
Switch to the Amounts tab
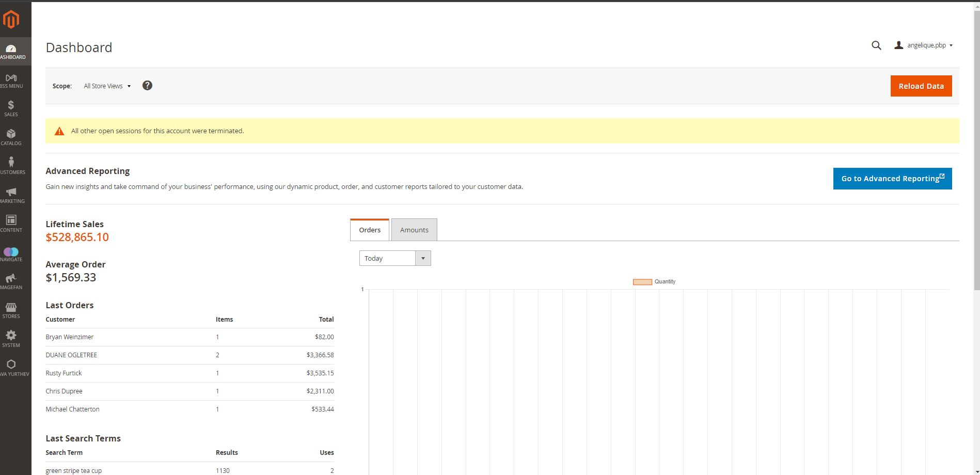(x=414, y=230)
